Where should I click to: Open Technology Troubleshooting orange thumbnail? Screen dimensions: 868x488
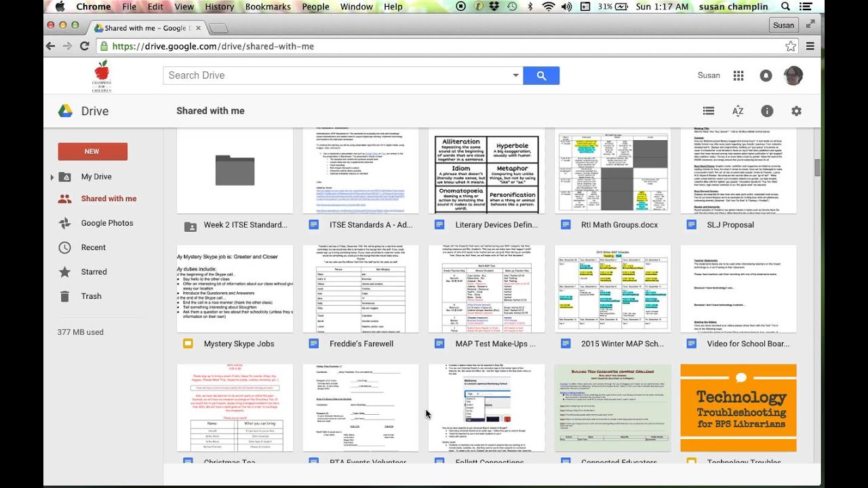coord(738,408)
